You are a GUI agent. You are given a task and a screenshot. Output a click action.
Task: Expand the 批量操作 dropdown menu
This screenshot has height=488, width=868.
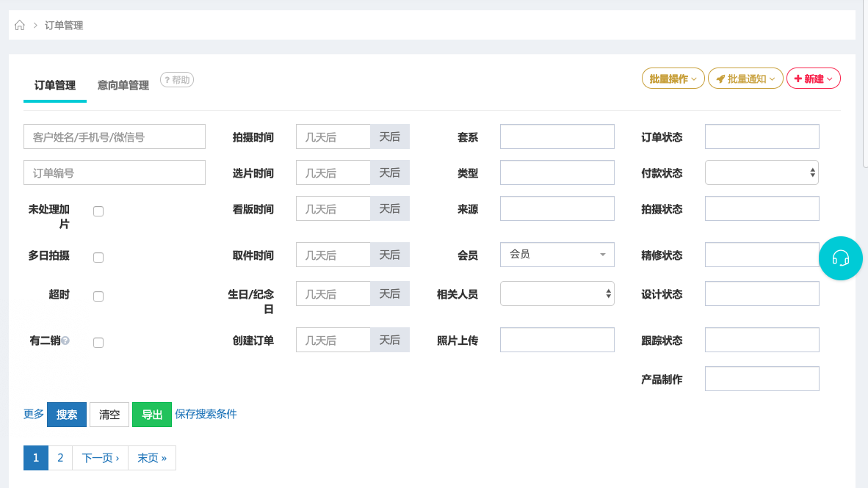(x=673, y=78)
